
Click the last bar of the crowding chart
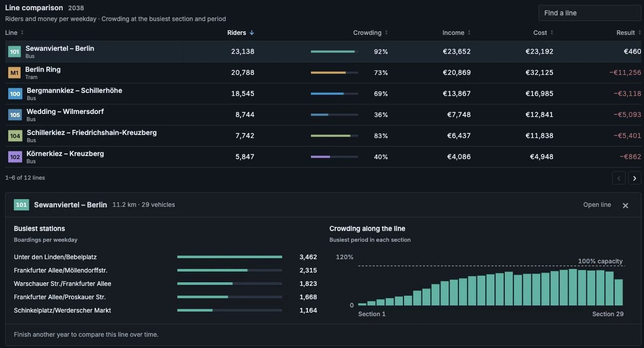[619, 293]
